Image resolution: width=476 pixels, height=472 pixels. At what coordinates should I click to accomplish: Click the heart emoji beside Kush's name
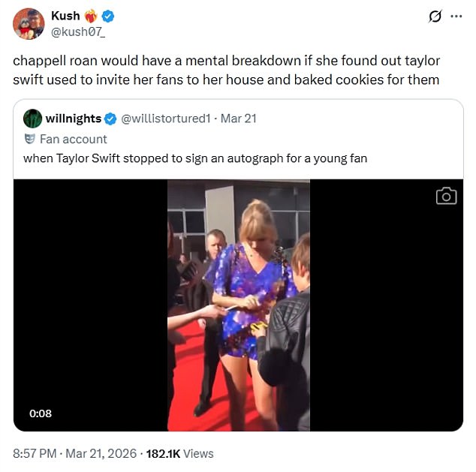tap(92, 16)
